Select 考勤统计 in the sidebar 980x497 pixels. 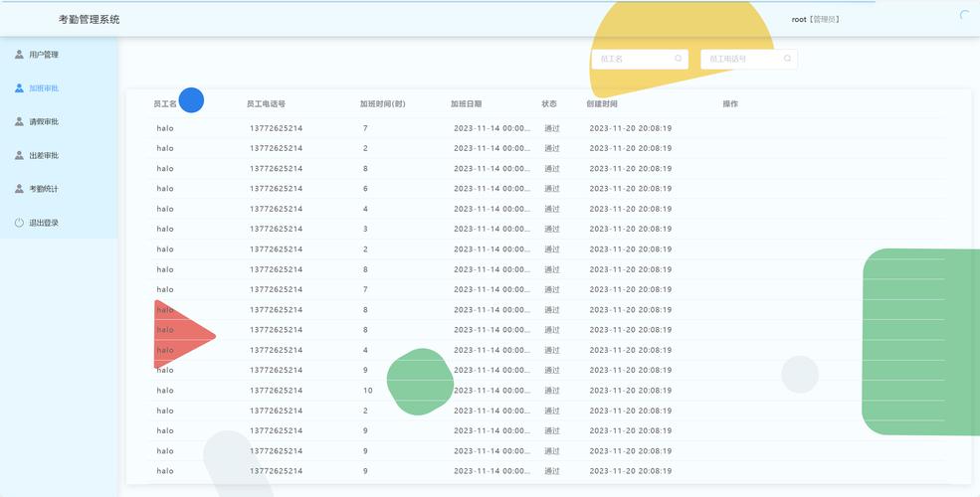(44, 189)
